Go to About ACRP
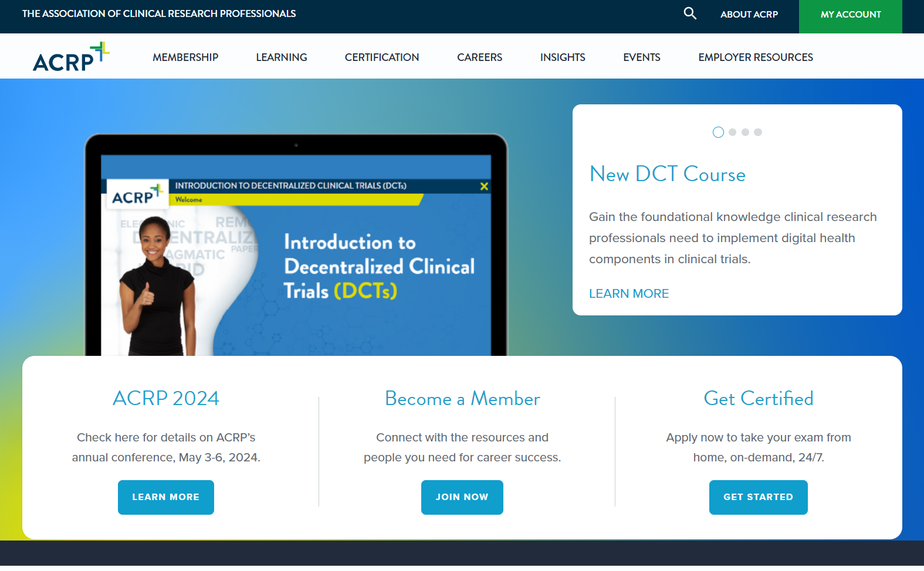Viewport: 924px width, 571px height. tap(749, 14)
